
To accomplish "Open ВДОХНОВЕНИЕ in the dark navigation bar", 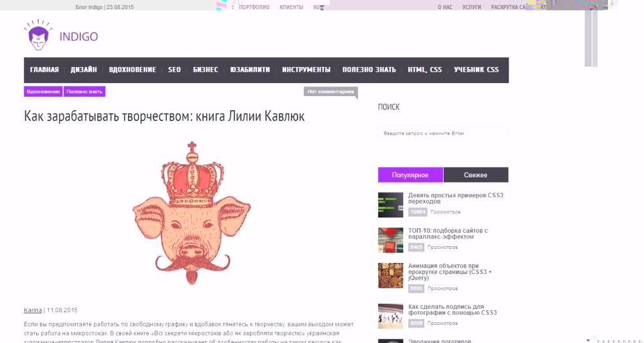I will [133, 70].
